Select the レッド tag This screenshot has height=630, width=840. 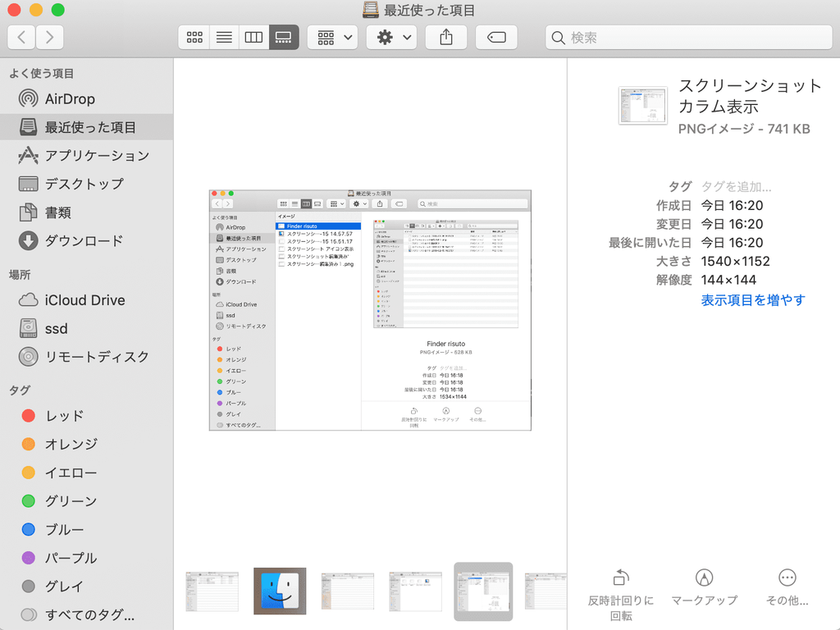[87, 416]
